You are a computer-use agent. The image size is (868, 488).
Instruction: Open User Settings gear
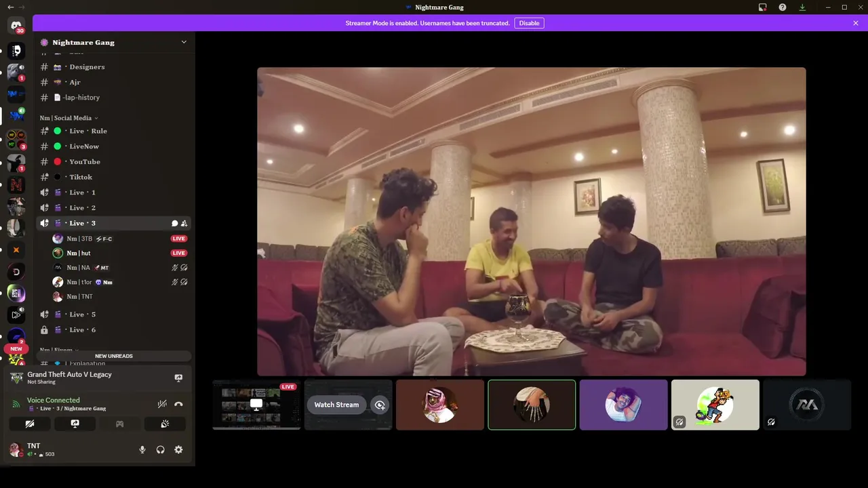tap(178, 449)
